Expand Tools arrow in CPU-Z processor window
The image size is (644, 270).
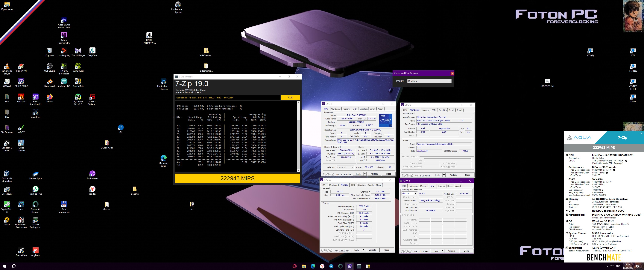click(x=365, y=174)
